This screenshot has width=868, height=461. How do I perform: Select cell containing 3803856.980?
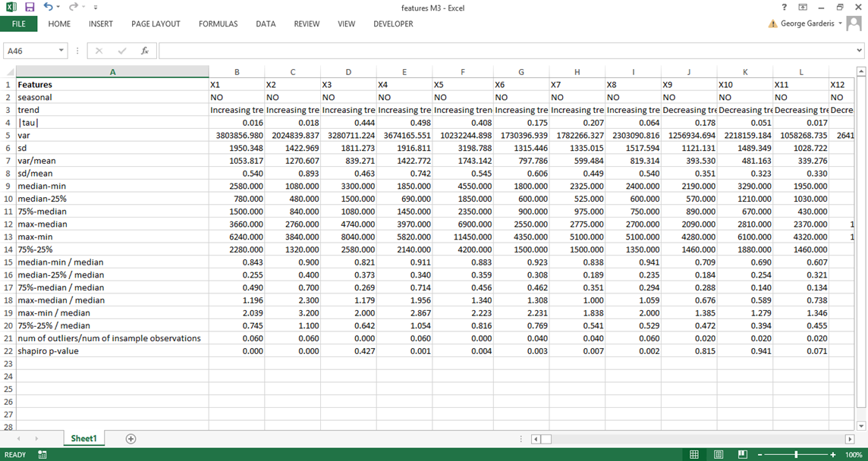[237, 136]
